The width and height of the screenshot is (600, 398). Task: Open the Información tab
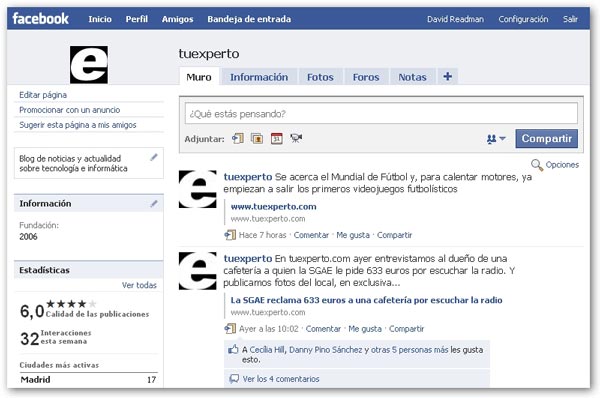[259, 77]
